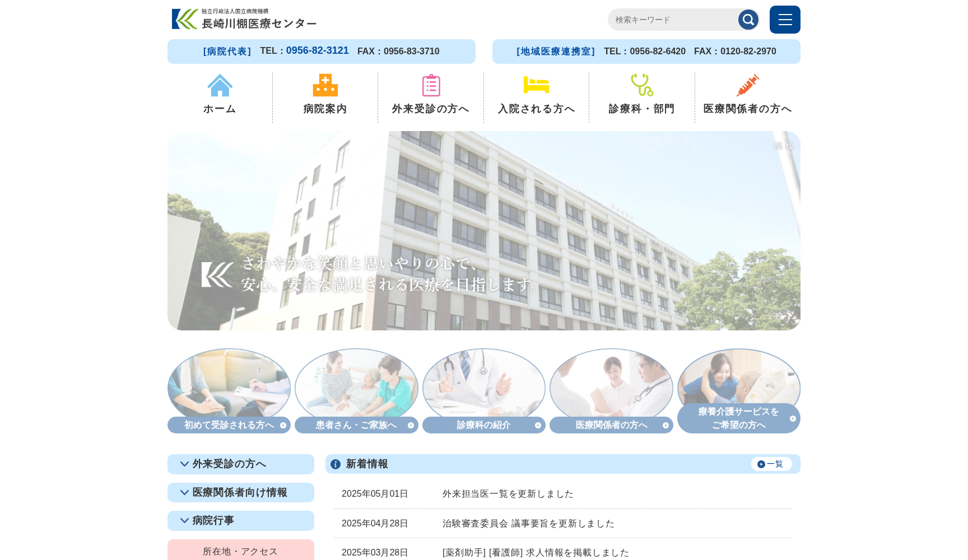
Task: Click the search magnifier icon
Action: pyautogui.click(x=748, y=19)
